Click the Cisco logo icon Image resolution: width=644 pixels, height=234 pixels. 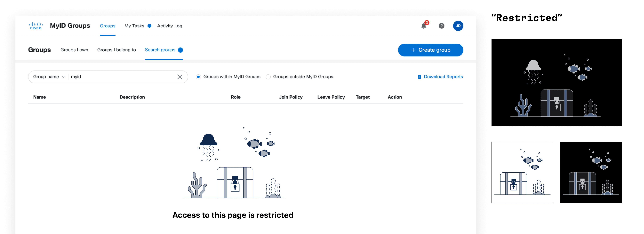click(36, 26)
